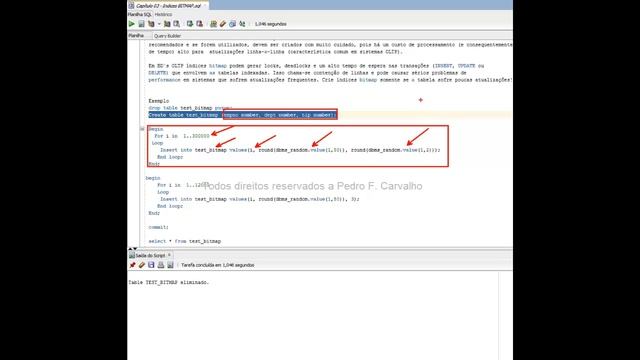Screen dimensions: 640x360
Task: Click the Unshared SQL Worksheet icon
Action: point(213,24)
